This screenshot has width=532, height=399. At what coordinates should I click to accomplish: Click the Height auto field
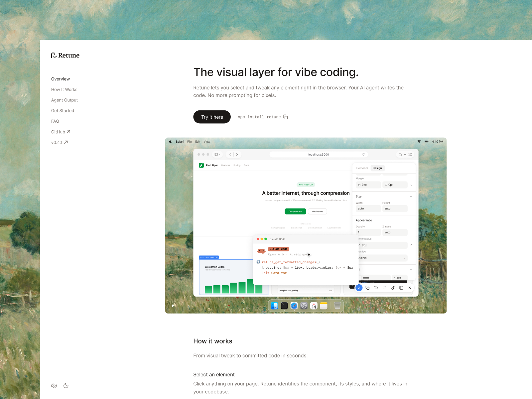coord(395,209)
